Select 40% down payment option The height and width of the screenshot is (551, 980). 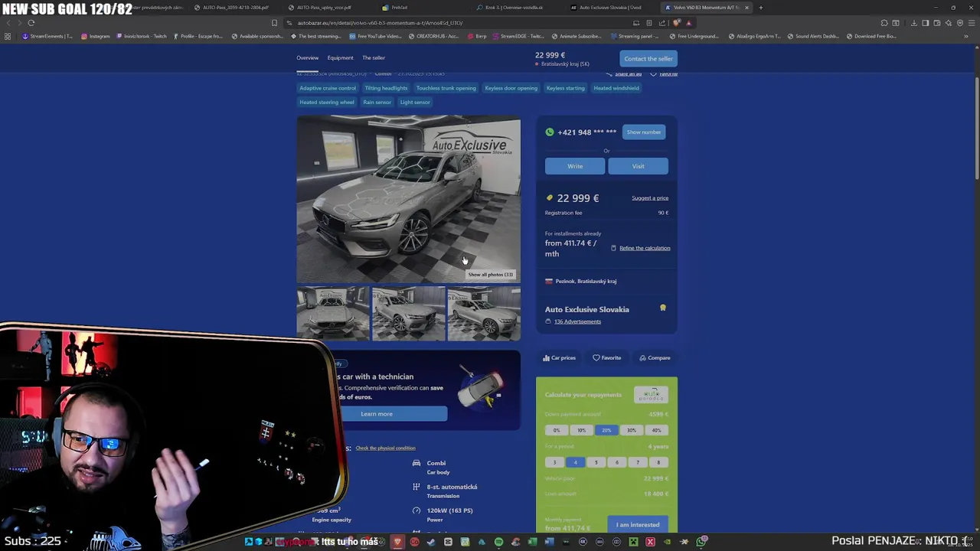[x=656, y=430]
